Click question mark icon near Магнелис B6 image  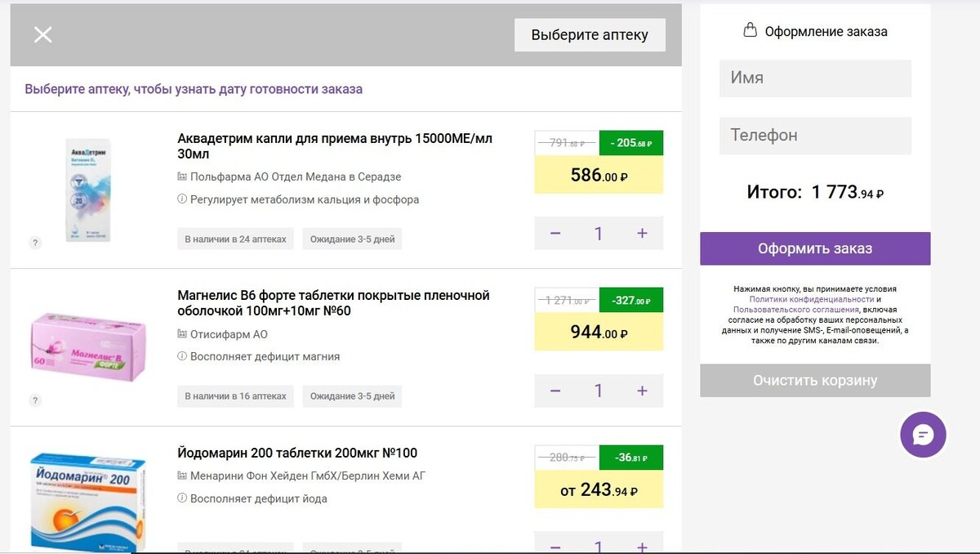click(x=33, y=400)
